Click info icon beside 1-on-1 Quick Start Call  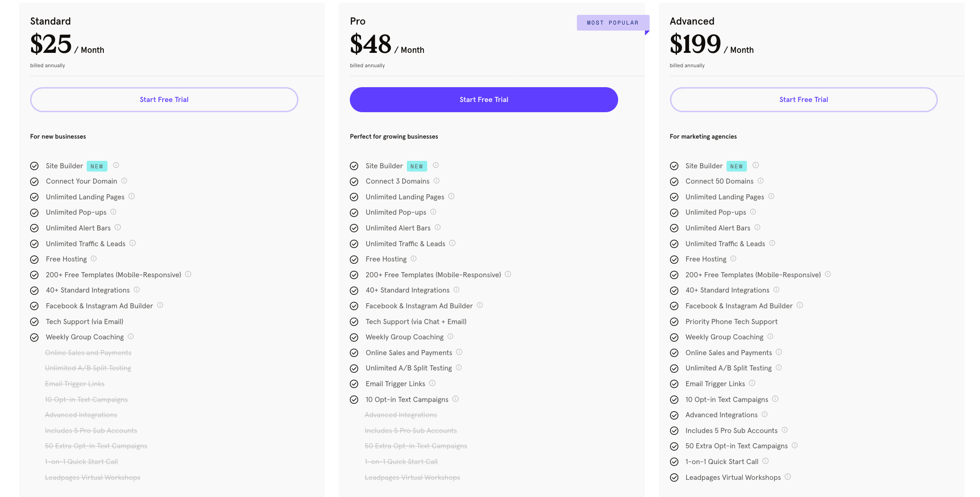(765, 461)
